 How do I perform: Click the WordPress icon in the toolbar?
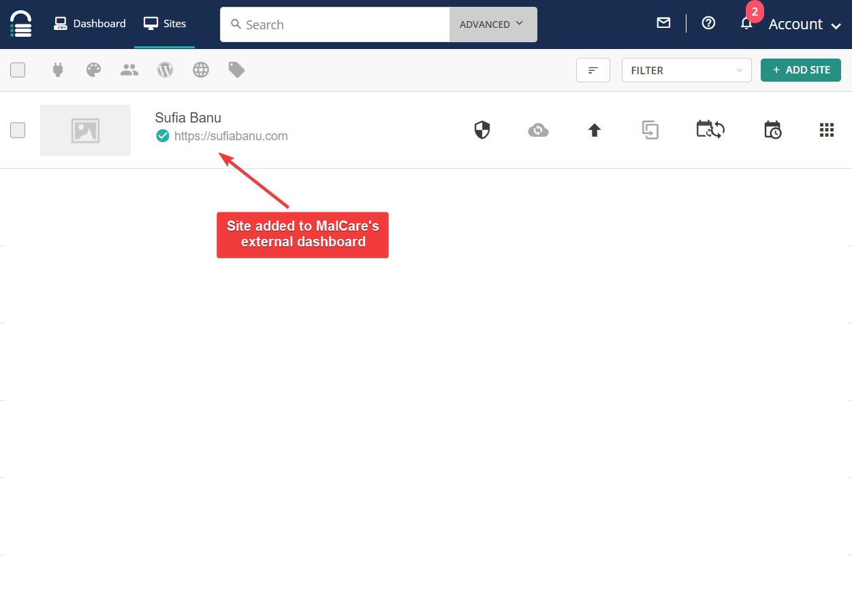tap(165, 69)
